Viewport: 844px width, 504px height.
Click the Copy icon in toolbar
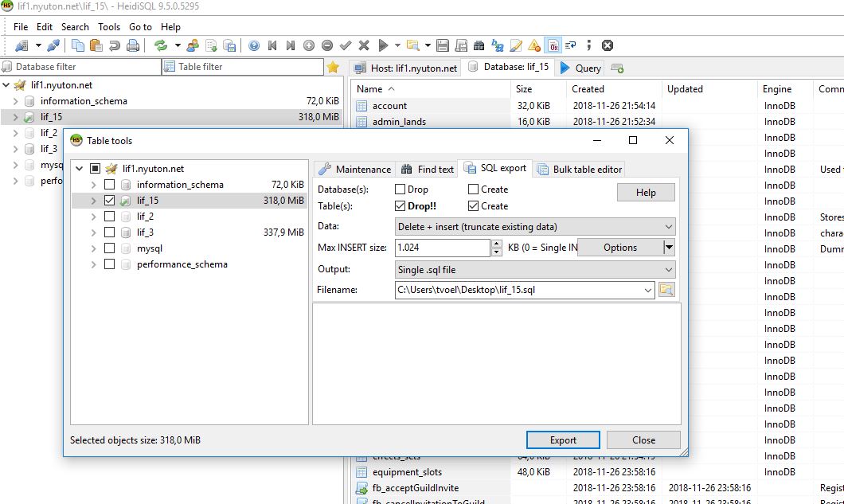(78, 45)
